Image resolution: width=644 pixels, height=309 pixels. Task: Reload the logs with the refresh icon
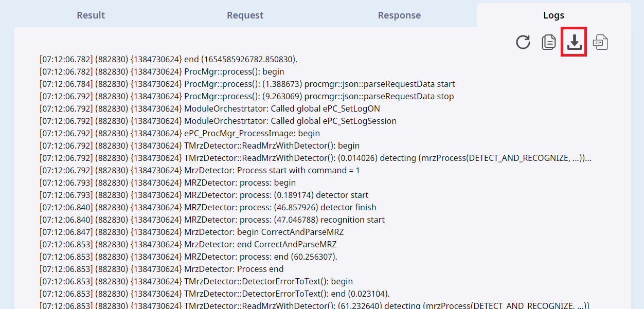[523, 42]
